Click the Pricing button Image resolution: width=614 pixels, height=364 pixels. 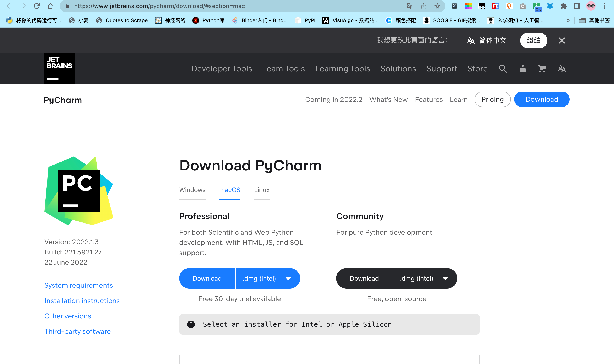492,99
